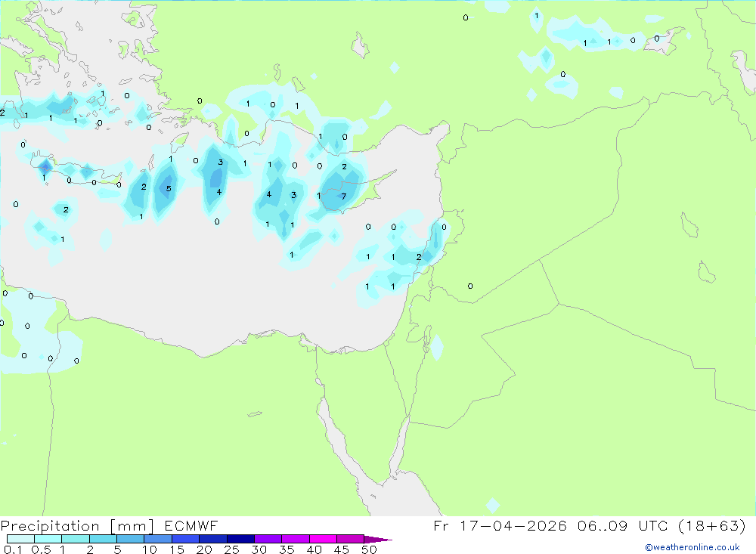Click the "7" precipitation value over Cyprus
The image size is (756, 554).
344,197
